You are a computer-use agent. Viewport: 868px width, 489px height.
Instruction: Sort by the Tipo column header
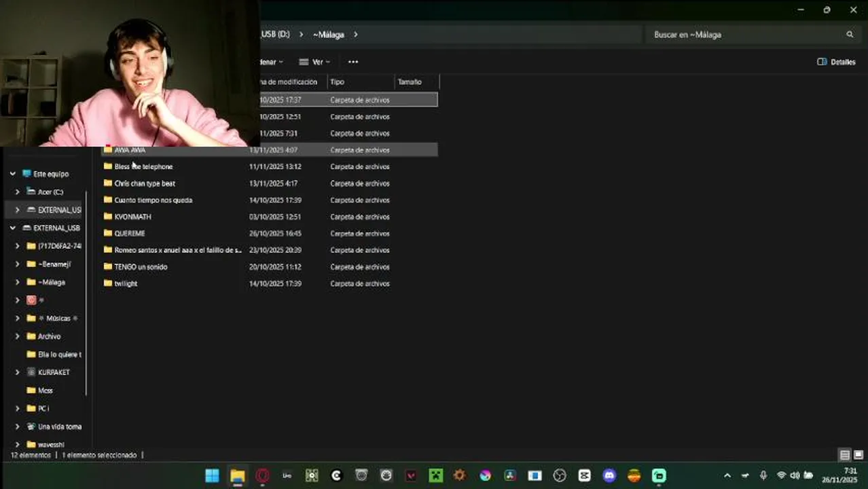pyautogui.click(x=361, y=81)
